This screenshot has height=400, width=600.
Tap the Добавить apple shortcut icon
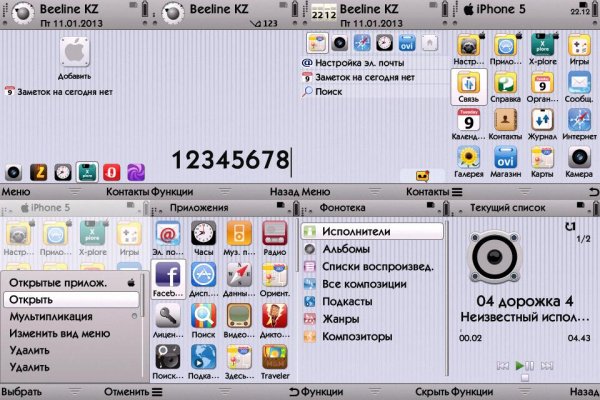[x=75, y=52]
